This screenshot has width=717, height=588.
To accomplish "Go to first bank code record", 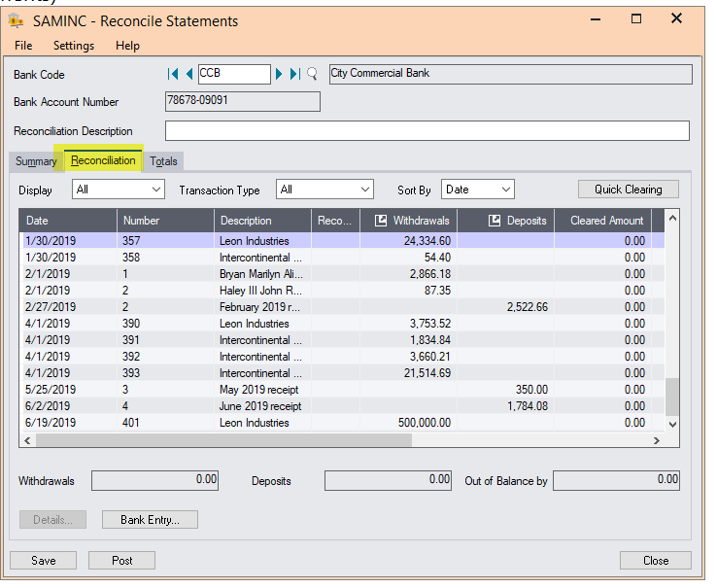I will (173, 74).
